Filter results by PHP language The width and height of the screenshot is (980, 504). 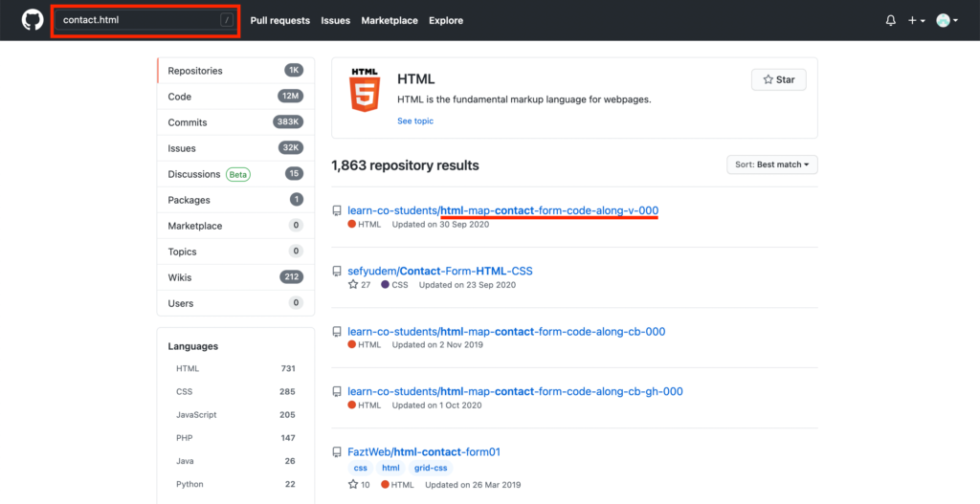click(235, 438)
